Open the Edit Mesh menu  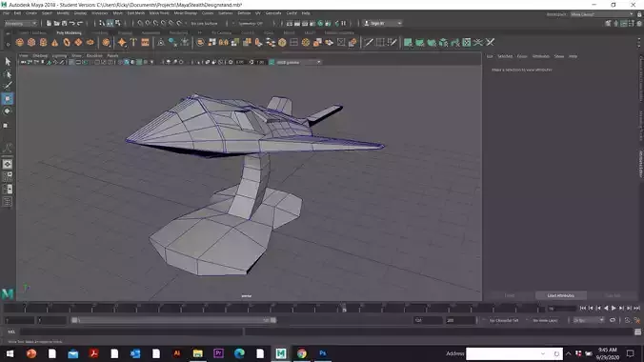135,13
